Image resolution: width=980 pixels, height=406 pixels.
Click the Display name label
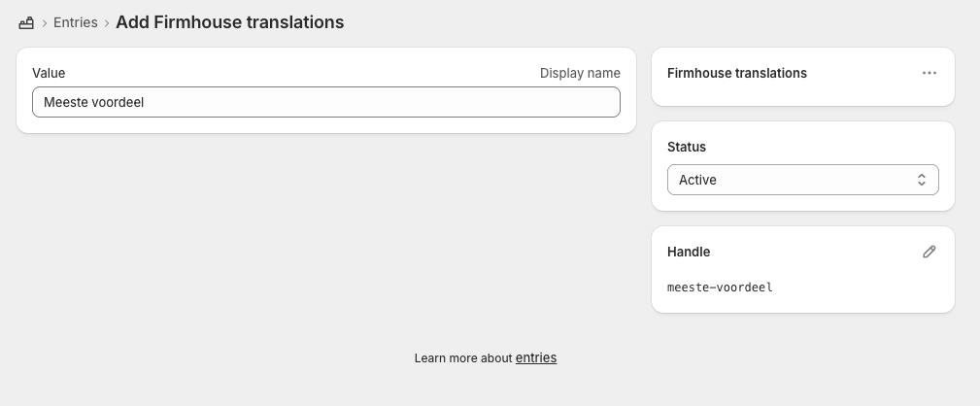[x=580, y=73]
